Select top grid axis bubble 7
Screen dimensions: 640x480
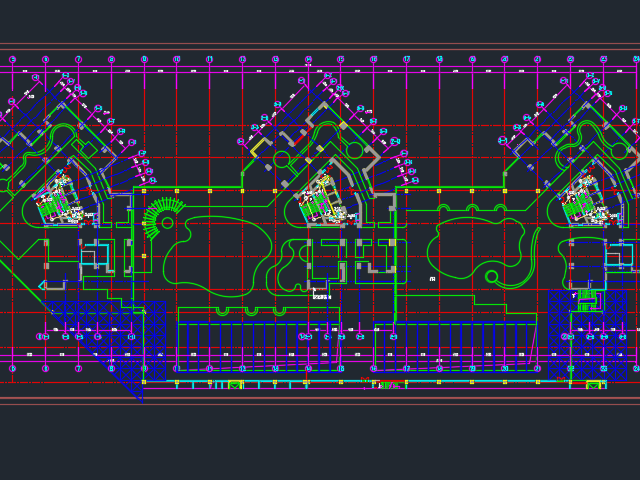pyautogui.click(x=78, y=60)
